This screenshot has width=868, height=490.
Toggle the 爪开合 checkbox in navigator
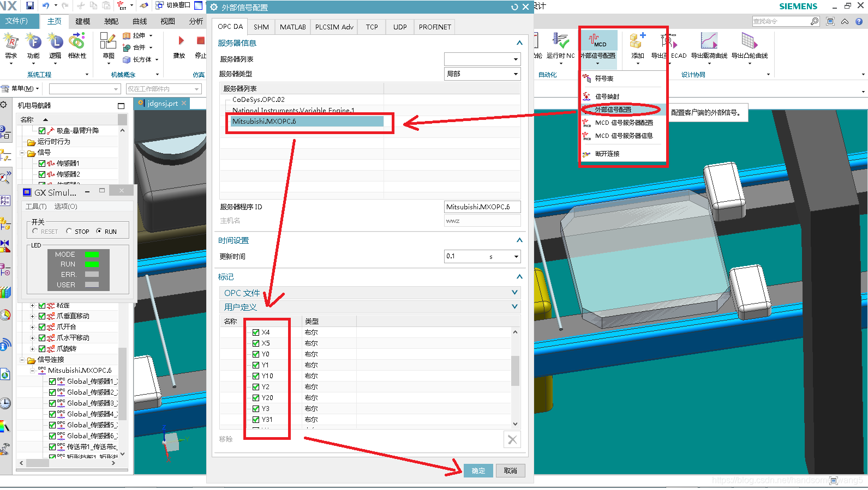point(42,326)
